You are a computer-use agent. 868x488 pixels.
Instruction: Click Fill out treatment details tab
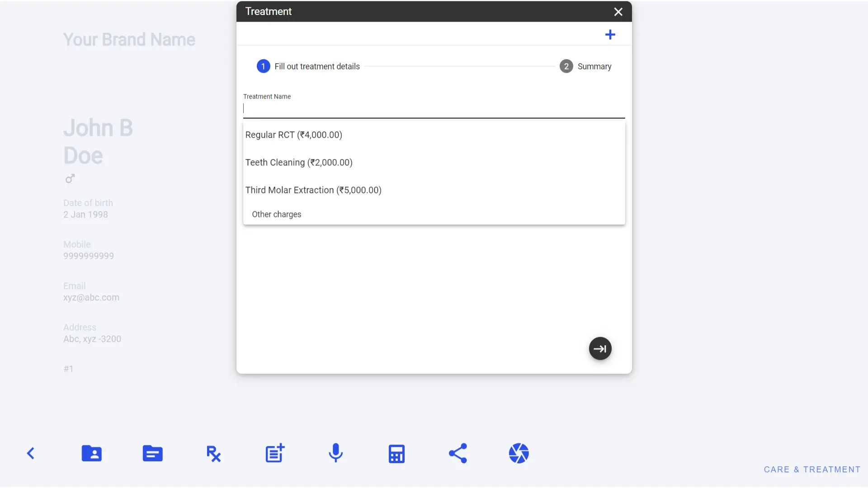pos(308,66)
